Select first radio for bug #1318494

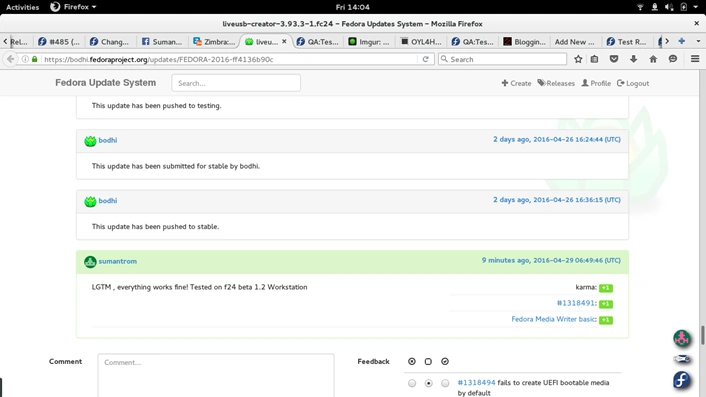point(412,383)
